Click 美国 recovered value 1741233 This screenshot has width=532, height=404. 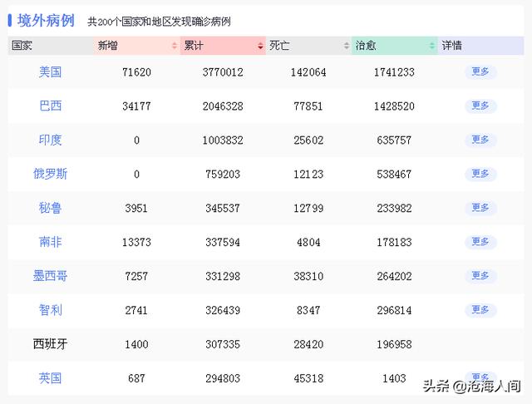tap(394, 72)
